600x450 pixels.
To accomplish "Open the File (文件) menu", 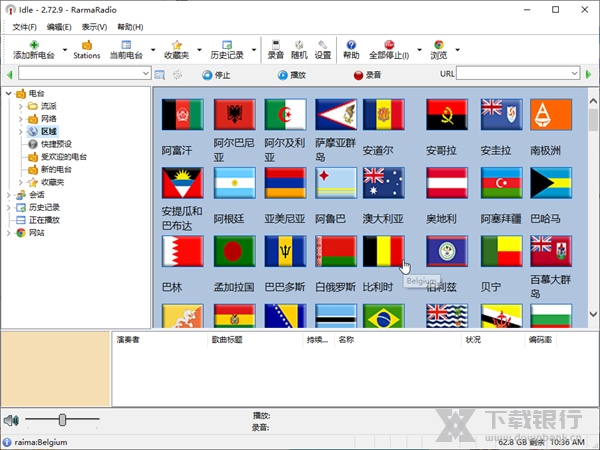I will coord(25,26).
